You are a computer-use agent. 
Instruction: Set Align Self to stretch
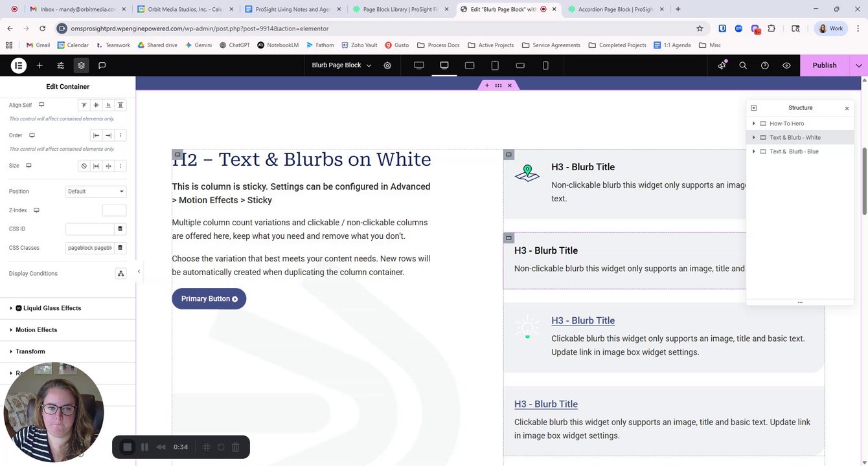(x=120, y=105)
